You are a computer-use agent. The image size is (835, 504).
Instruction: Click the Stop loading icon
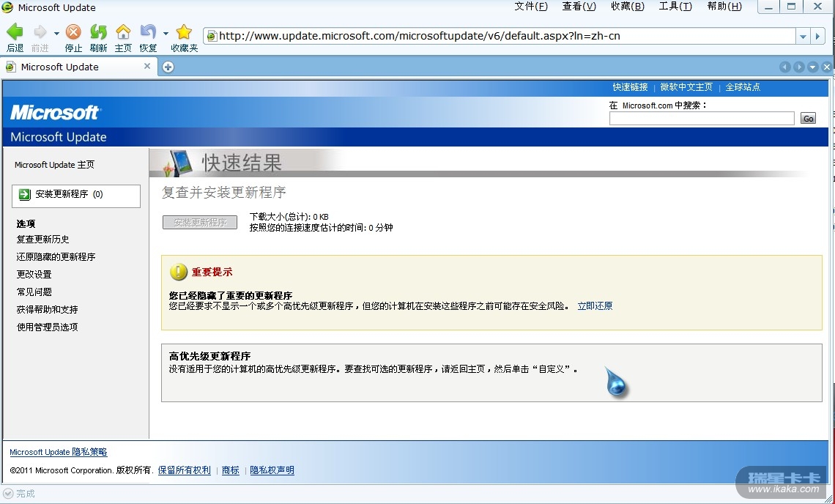pyautogui.click(x=73, y=32)
